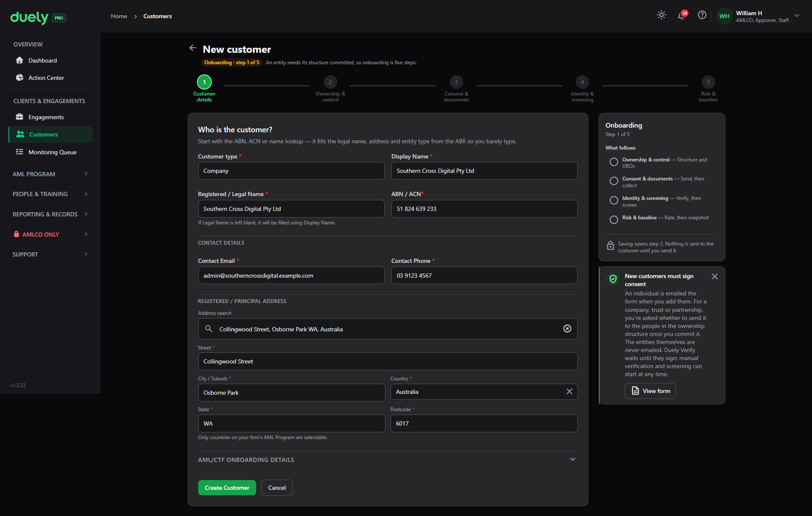Click the duely PRO logo

tap(38, 17)
